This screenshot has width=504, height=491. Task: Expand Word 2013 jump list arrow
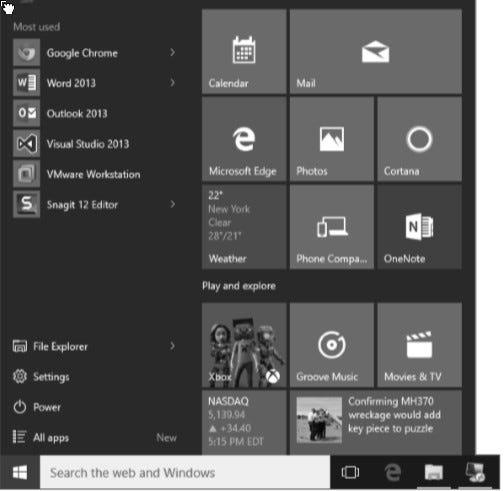(x=172, y=82)
